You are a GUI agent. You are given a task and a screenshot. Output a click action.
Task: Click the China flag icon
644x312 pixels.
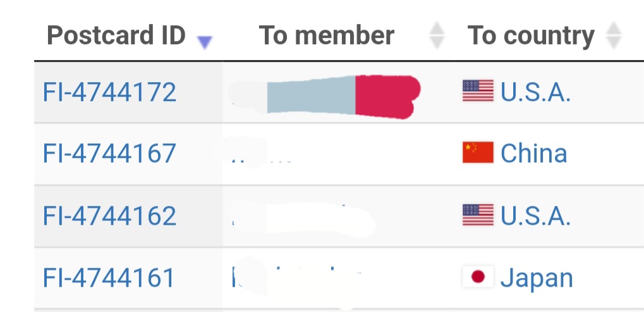[x=478, y=153]
